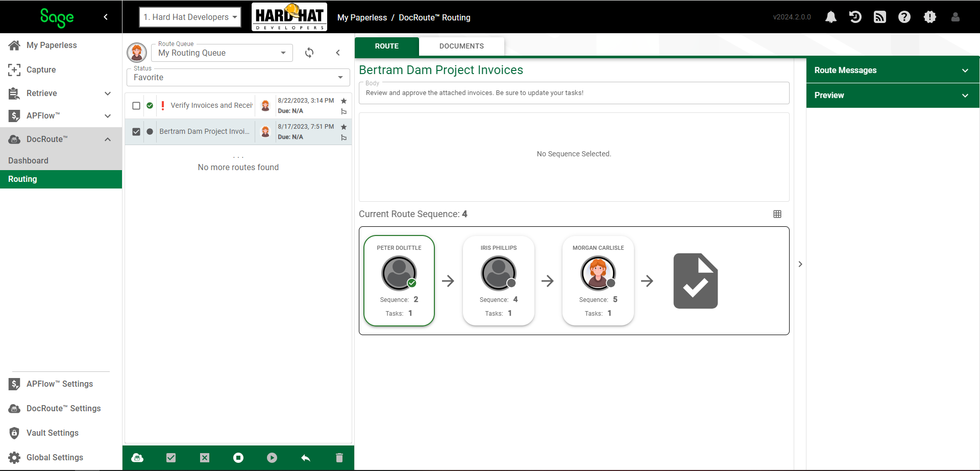Click the 8/17/2023, 7:51 PM date

[306, 127]
